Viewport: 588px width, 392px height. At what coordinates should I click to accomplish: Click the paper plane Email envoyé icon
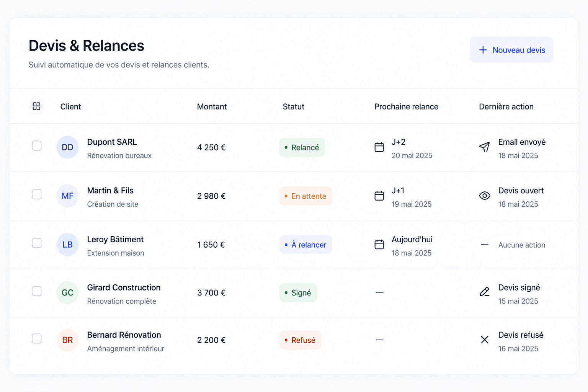point(484,147)
